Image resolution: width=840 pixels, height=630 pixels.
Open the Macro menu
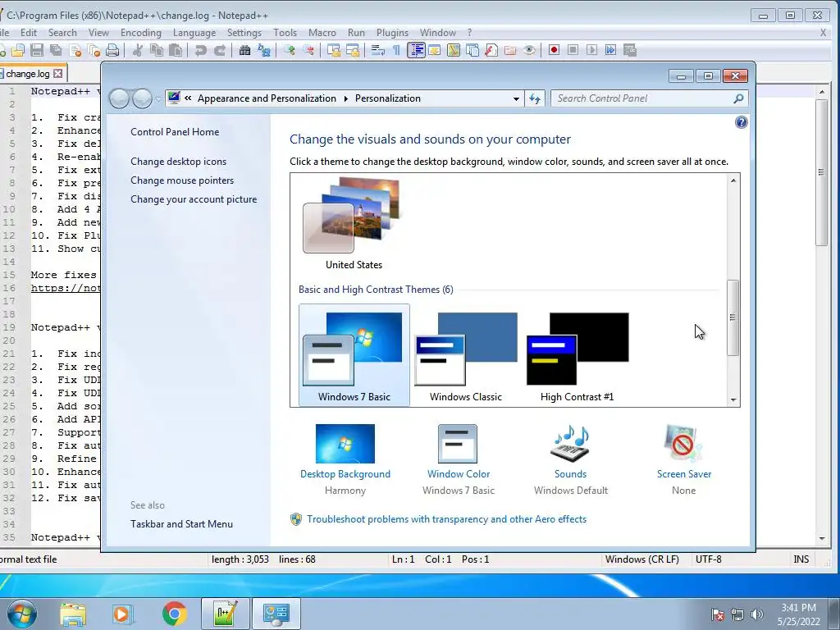(x=322, y=33)
